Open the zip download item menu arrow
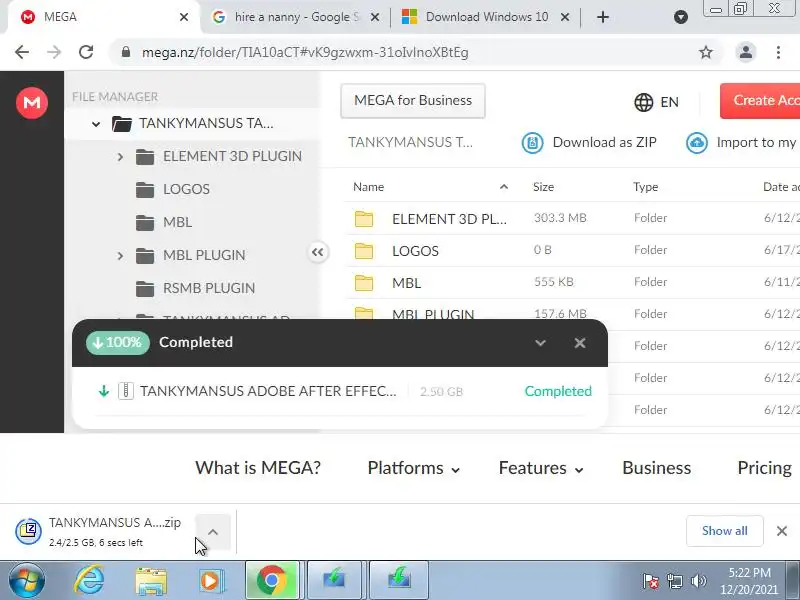Image resolution: width=800 pixels, height=600 pixels. (x=213, y=532)
